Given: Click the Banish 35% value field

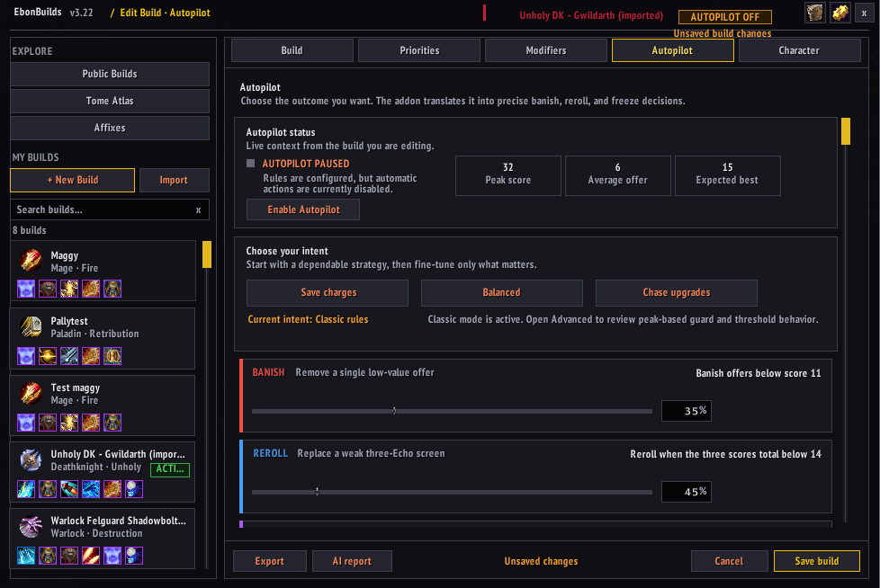Looking at the screenshot, I should tap(687, 411).
